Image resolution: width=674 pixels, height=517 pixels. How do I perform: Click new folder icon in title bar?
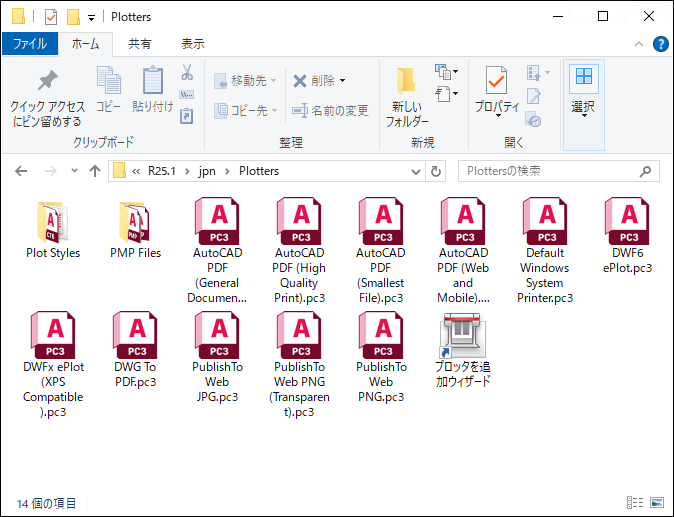click(x=74, y=17)
